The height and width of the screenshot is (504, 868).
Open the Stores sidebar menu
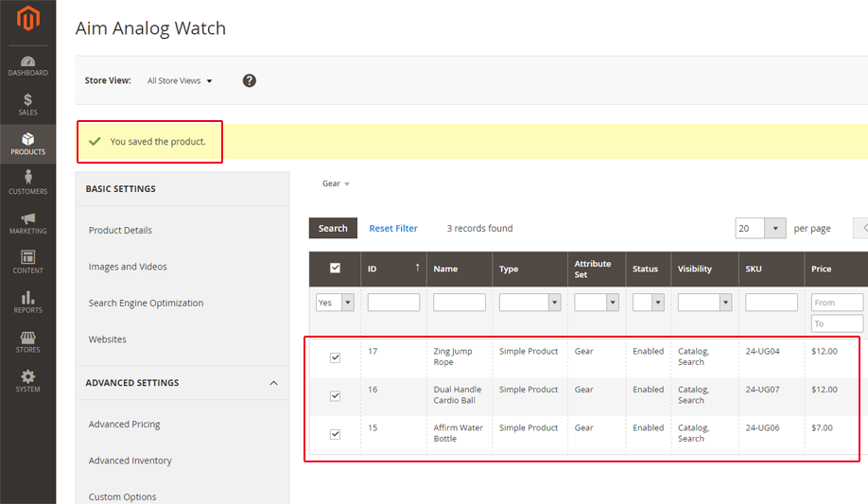[x=27, y=342]
